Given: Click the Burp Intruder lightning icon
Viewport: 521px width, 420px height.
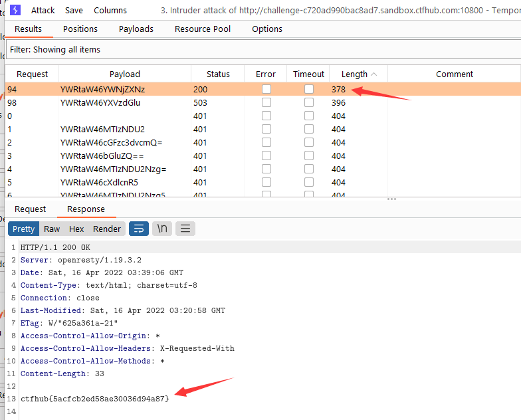Looking at the screenshot, I should 15,10.
